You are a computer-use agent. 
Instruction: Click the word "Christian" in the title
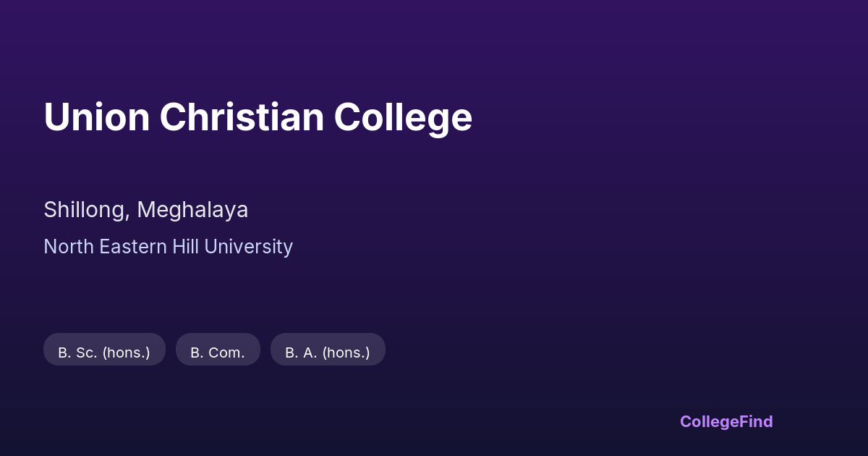coord(242,117)
